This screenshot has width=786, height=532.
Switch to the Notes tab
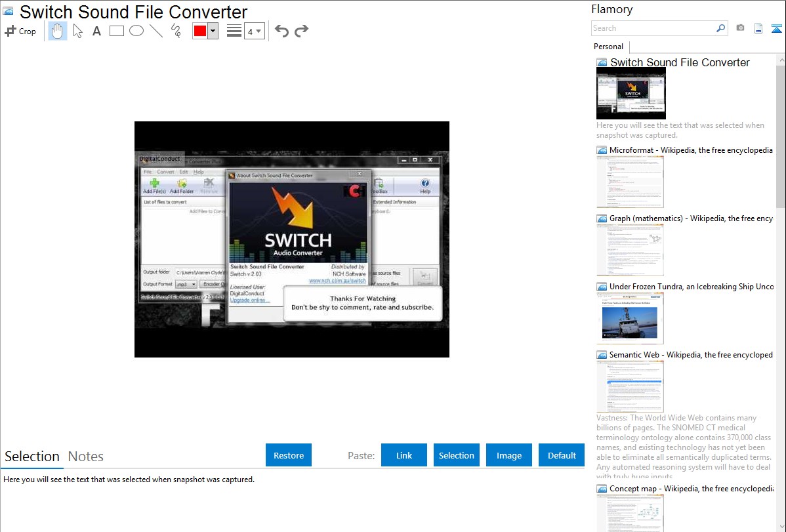pos(86,457)
